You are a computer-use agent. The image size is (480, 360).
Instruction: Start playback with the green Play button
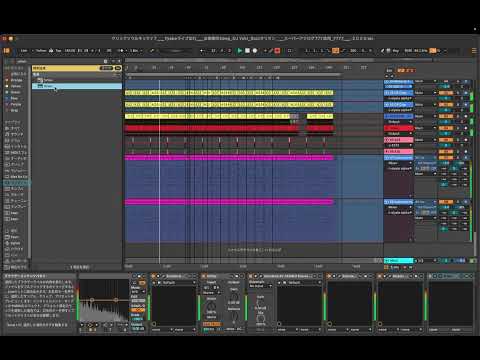239,51
